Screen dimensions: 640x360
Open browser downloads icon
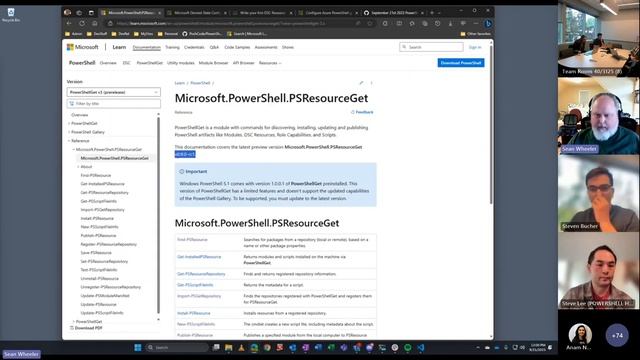pyautogui.click(x=450, y=24)
